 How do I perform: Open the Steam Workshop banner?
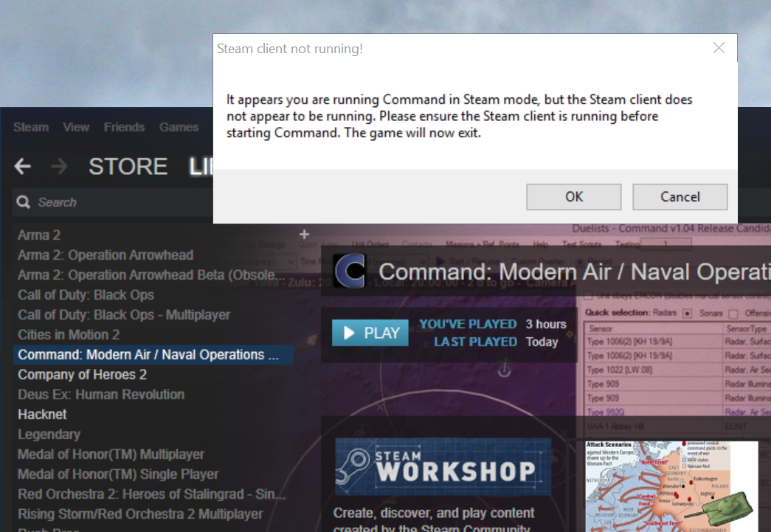[443, 467]
